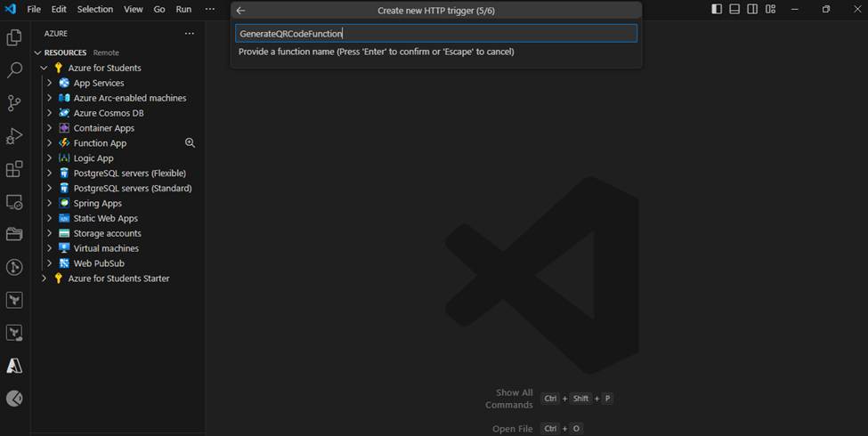The width and height of the screenshot is (868, 436).
Task: Click the AZURE panel title
Action: click(x=56, y=34)
